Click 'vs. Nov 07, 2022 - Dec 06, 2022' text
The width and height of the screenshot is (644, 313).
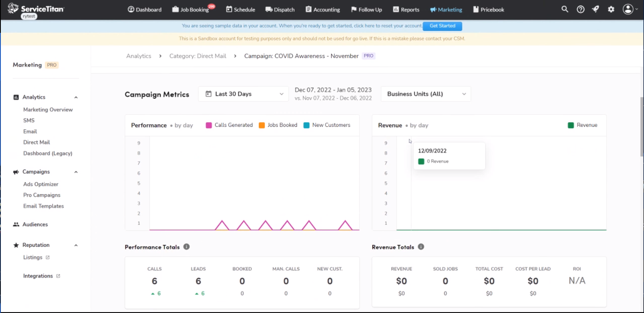tap(333, 98)
